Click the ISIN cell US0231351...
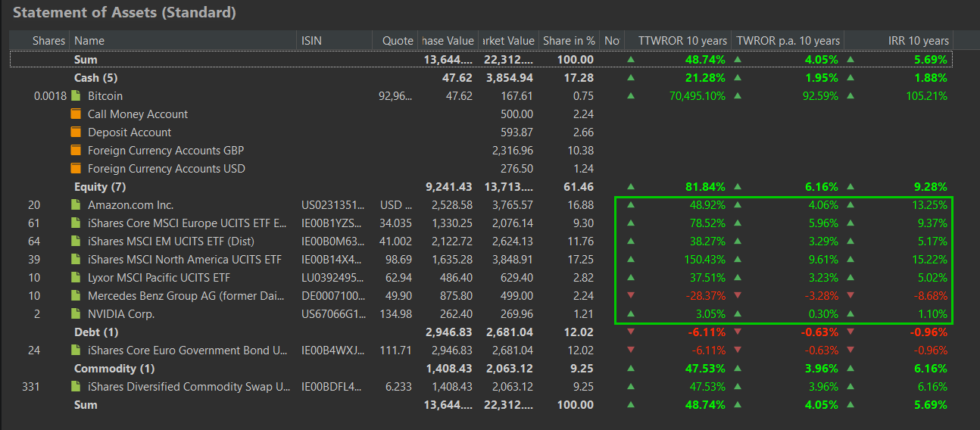This screenshot has width=980, height=430. (333, 205)
